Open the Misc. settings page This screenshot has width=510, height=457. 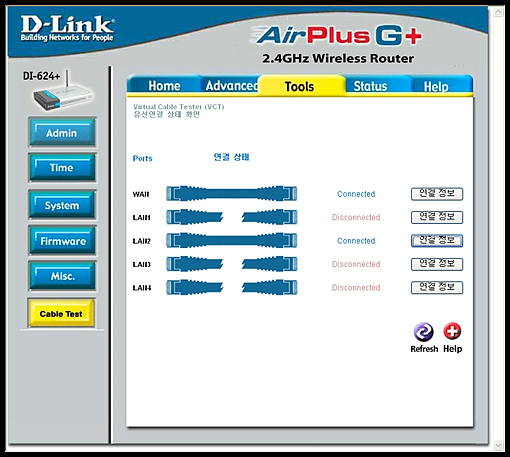click(62, 276)
